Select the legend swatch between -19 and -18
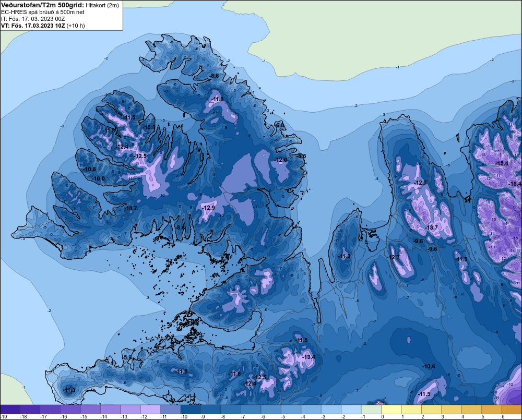 [10, 410]
